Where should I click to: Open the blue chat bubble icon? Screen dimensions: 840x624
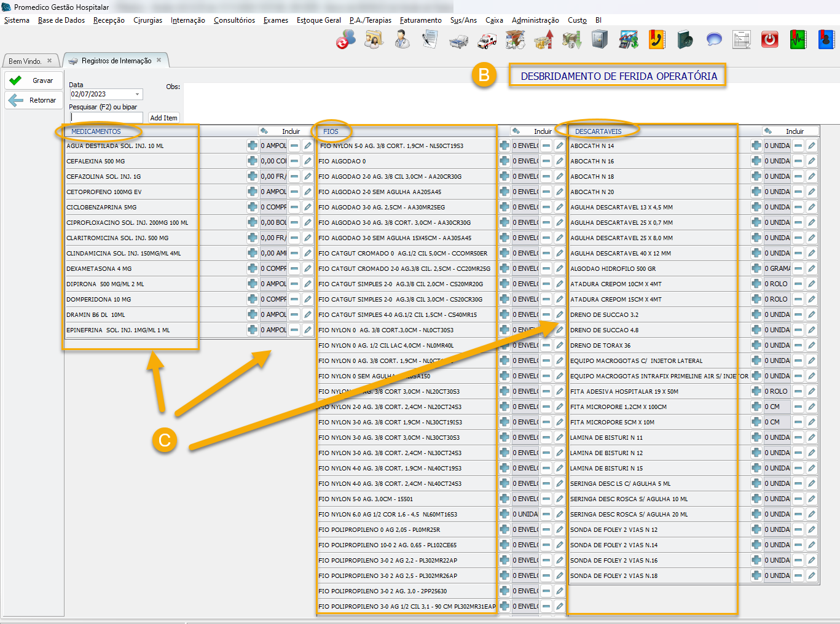point(713,41)
